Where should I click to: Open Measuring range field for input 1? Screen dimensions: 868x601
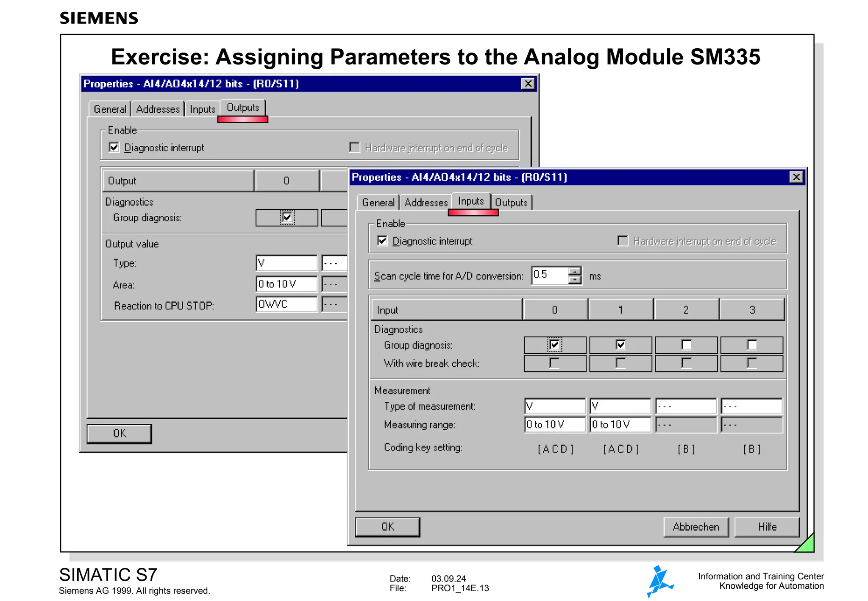coord(620,424)
